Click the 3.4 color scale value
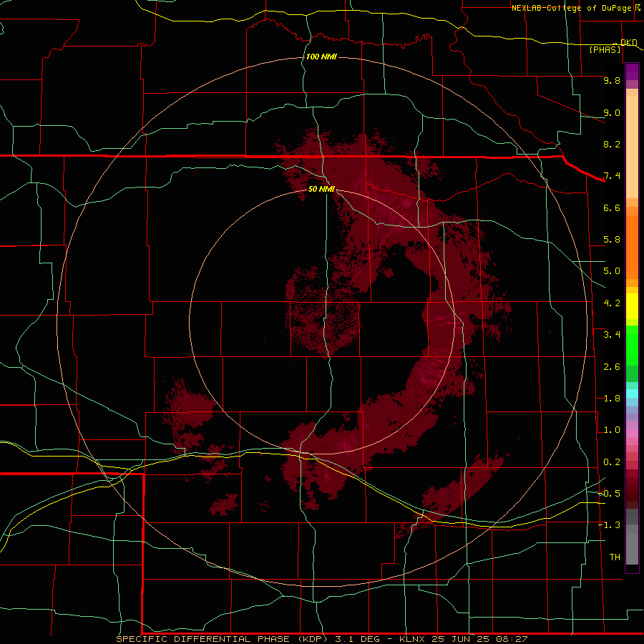 point(612,335)
